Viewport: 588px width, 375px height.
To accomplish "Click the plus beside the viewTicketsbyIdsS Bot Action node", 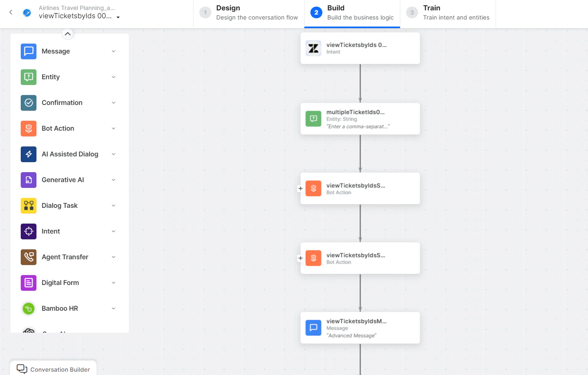I will (x=300, y=188).
